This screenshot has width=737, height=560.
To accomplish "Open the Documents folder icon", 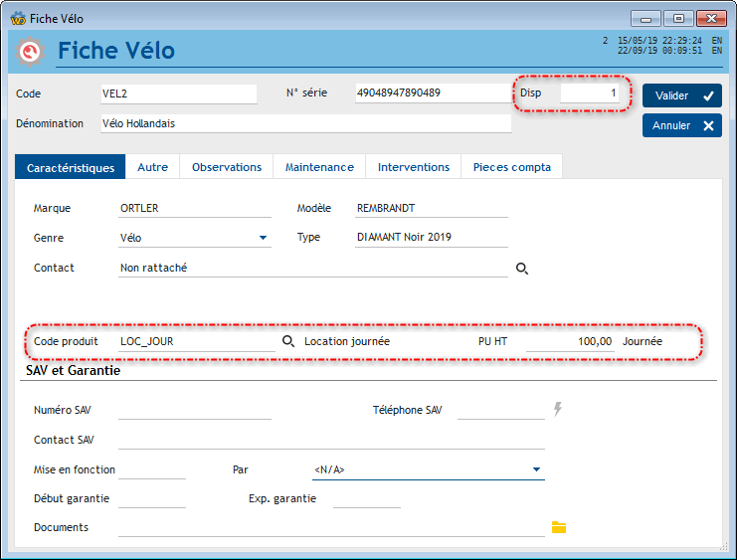I will (559, 527).
